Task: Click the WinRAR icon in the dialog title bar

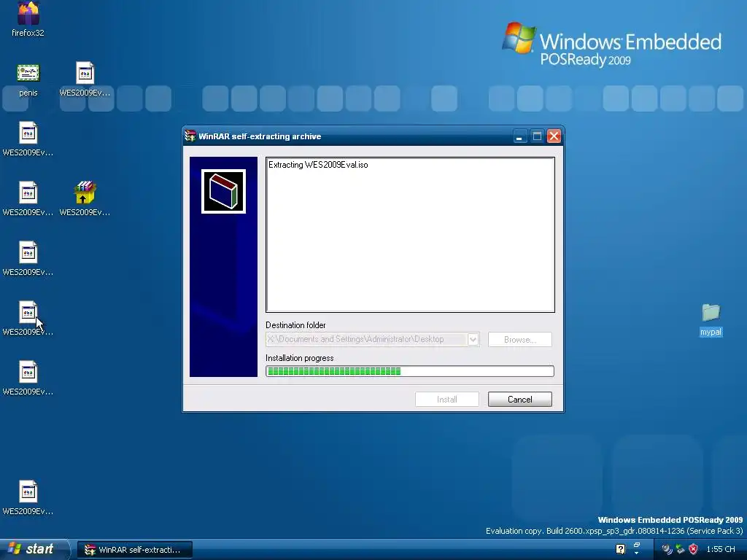Action: [x=190, y=136]
